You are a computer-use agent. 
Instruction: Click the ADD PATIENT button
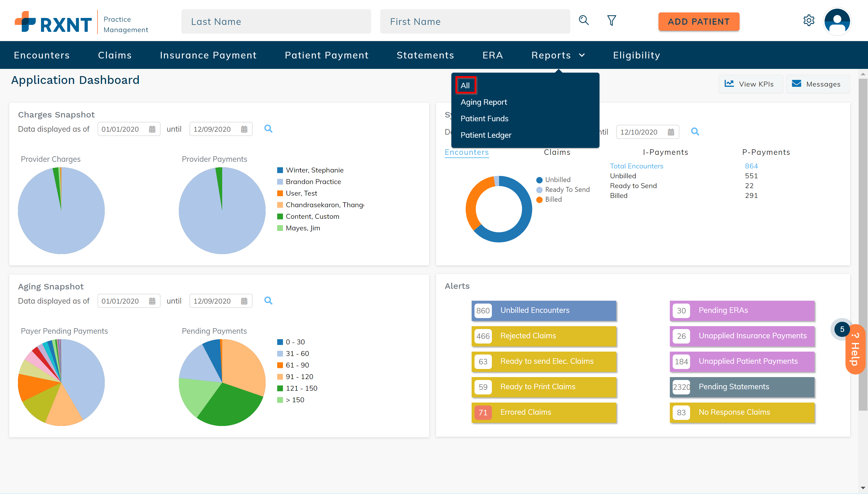click(698, 22)
